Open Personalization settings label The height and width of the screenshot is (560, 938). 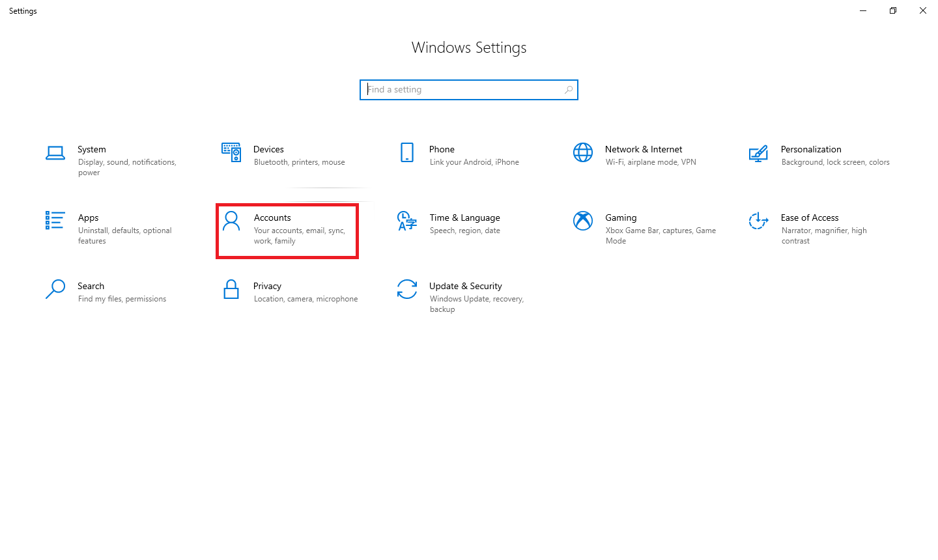pos(811,149)
